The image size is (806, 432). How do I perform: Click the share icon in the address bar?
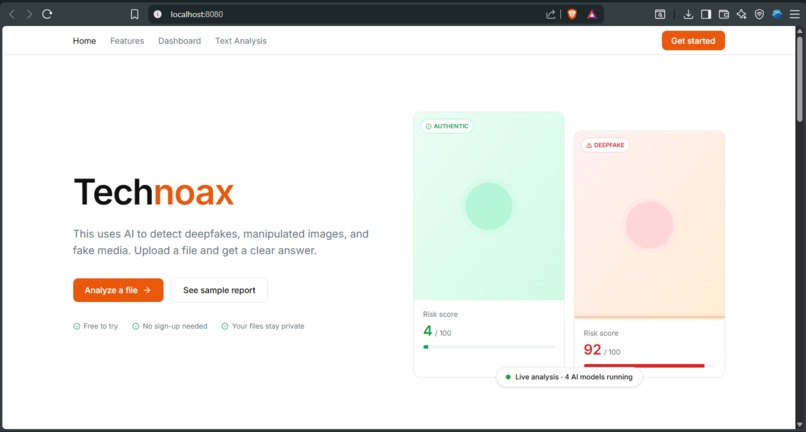pos(551,14)
